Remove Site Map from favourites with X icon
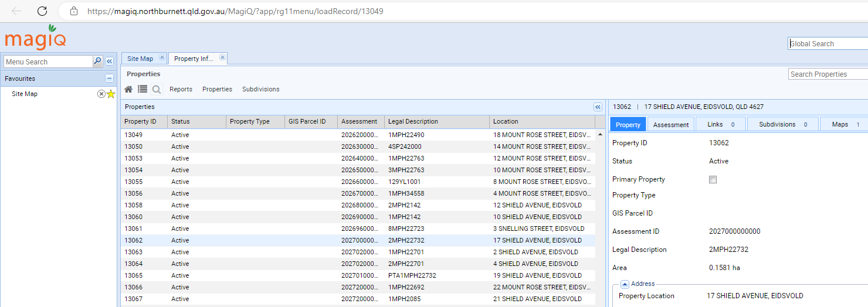Screen dimensions: 868x307 pos(101,94)
